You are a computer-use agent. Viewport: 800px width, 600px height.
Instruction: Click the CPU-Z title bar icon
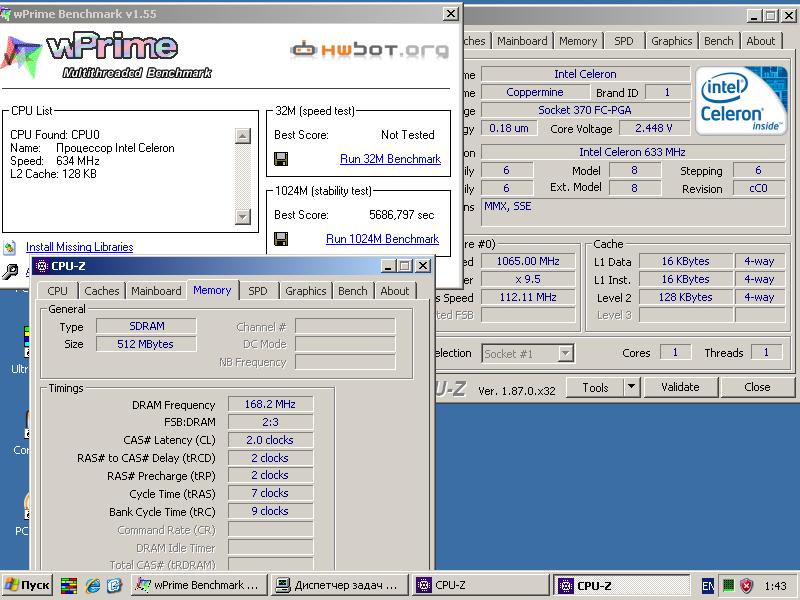pyautogui.click(x=42, y=266)
